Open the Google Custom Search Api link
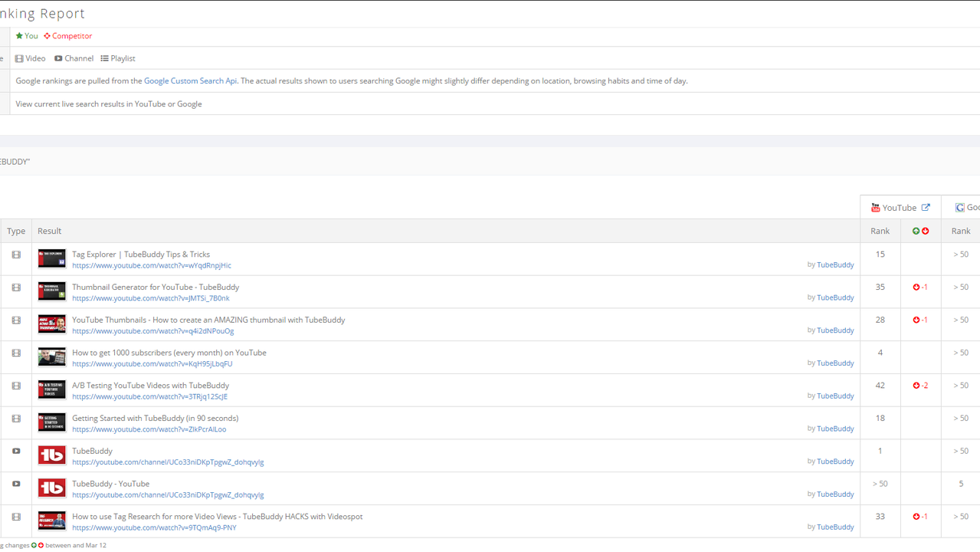 pos(190,80)
